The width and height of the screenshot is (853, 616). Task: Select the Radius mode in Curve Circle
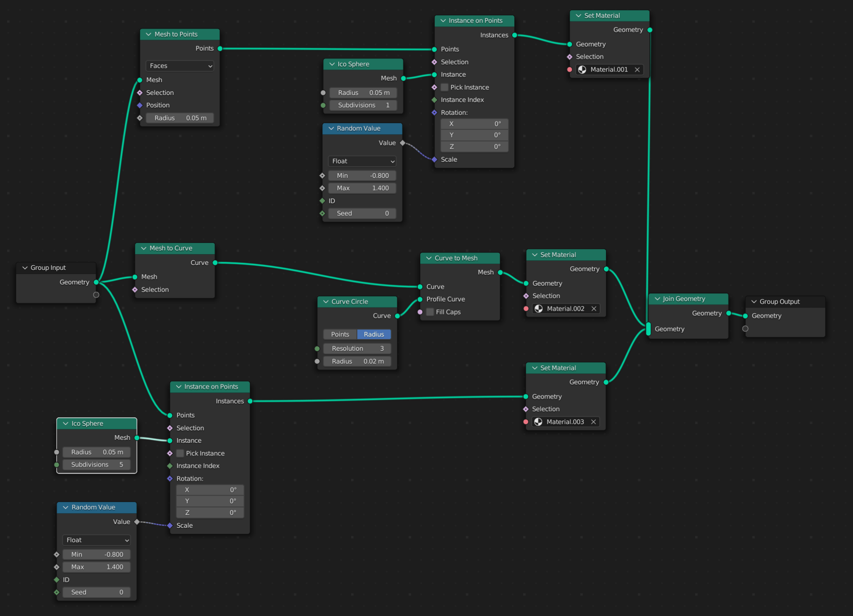coord(374,334)
